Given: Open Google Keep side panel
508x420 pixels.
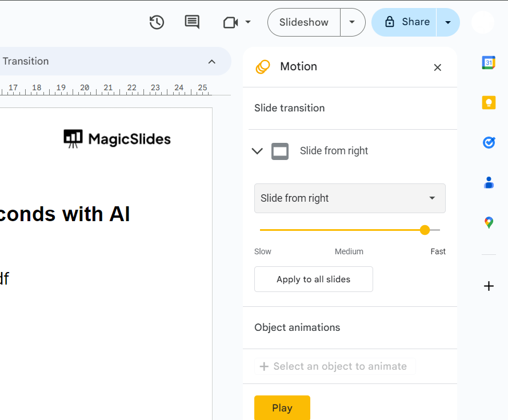Looking at the screenshot, I should (x=489, y=103).
